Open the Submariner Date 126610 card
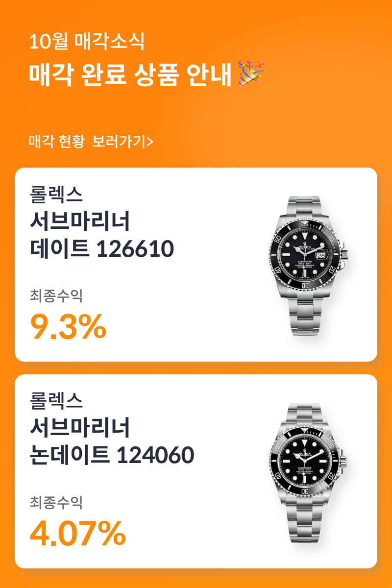Screen dimensions: 392x588 pos(196,265)
